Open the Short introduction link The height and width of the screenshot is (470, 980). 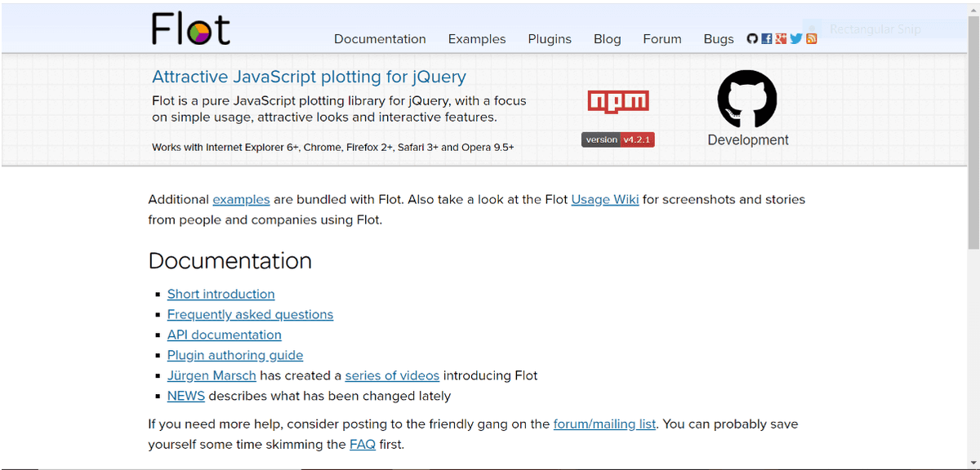220,294
